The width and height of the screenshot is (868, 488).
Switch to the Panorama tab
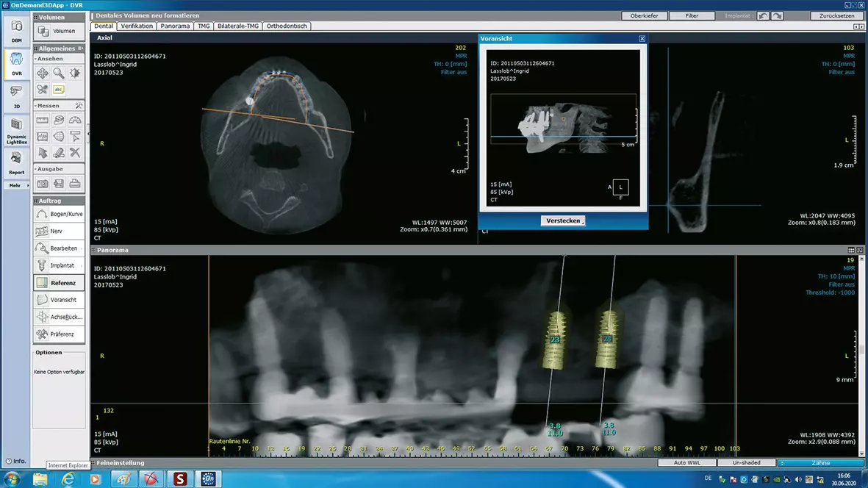175,26
